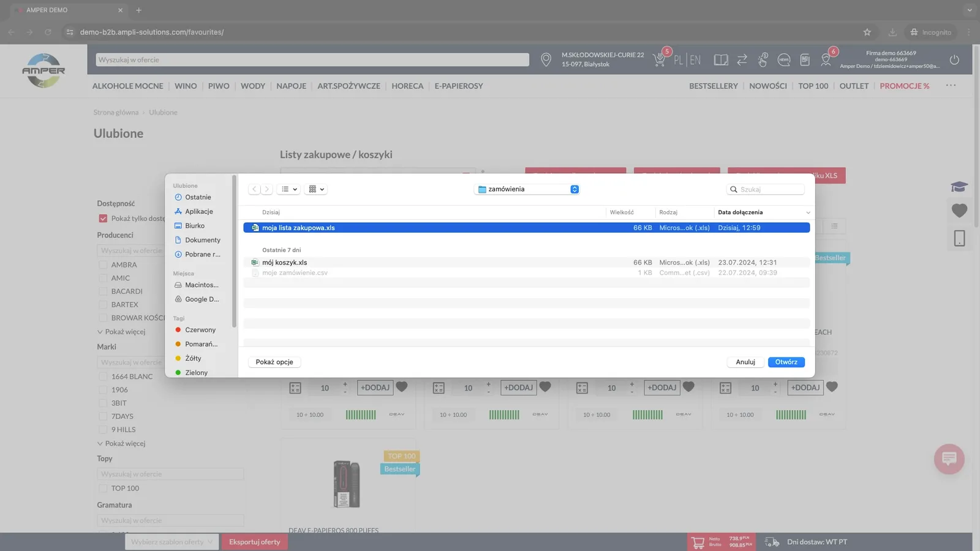Open Dokumenty folder in the sidebar

203,240
